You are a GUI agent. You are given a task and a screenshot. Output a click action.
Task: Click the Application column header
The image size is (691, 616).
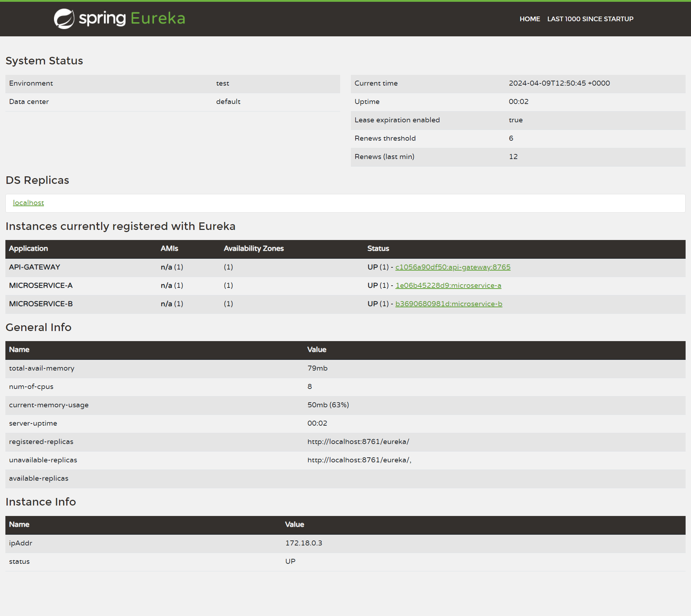tap(28, 248)
